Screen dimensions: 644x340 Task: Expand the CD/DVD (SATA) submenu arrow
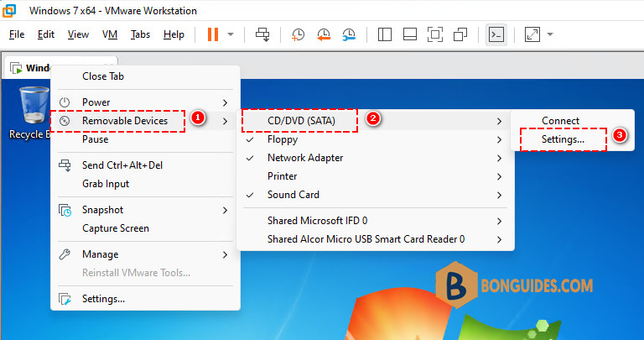click(499, 121)
